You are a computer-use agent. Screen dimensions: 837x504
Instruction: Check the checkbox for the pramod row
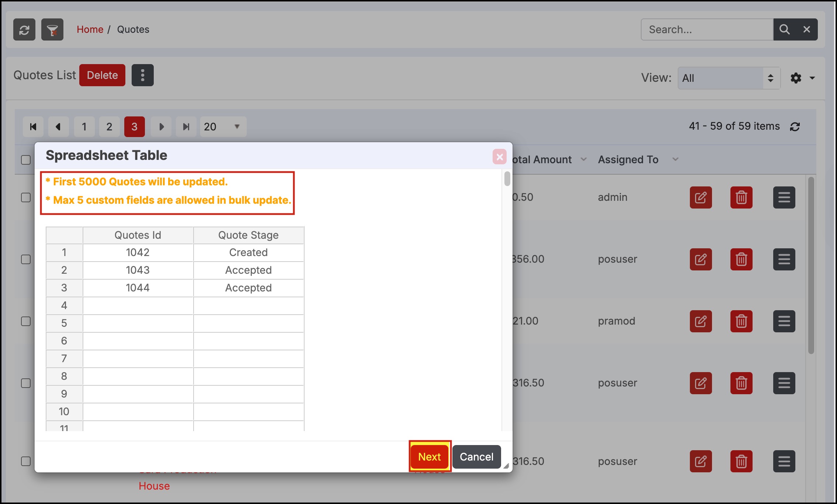coord(26,321)
